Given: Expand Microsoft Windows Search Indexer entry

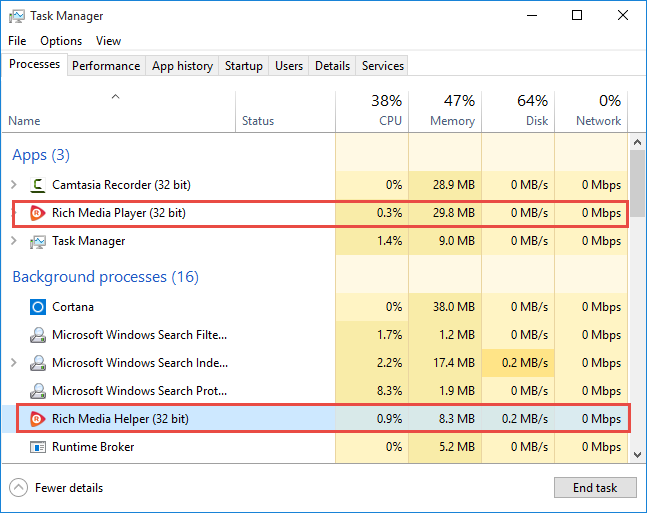Looking at the screenshot, I should coord(14,363).
